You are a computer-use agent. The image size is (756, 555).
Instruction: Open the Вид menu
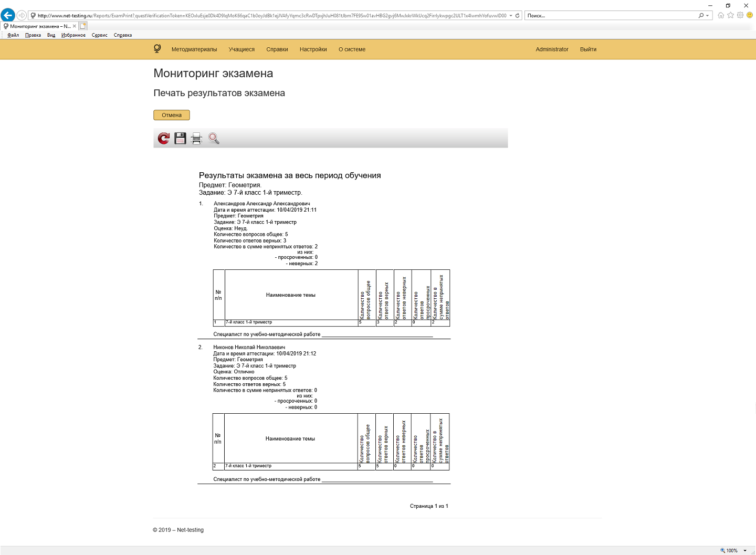(x=51, y=35)
